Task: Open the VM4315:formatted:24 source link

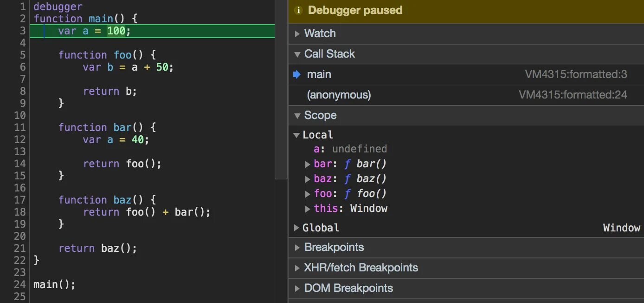Action: 573,95
